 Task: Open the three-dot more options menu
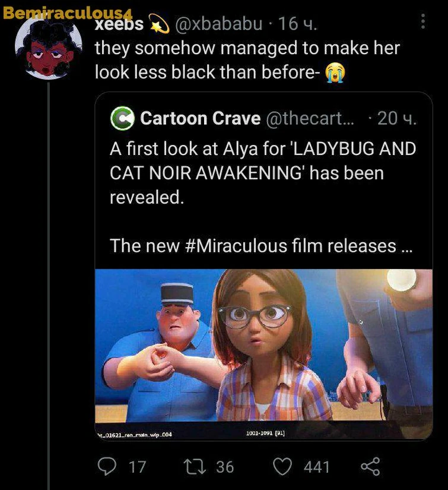(422, 23)
